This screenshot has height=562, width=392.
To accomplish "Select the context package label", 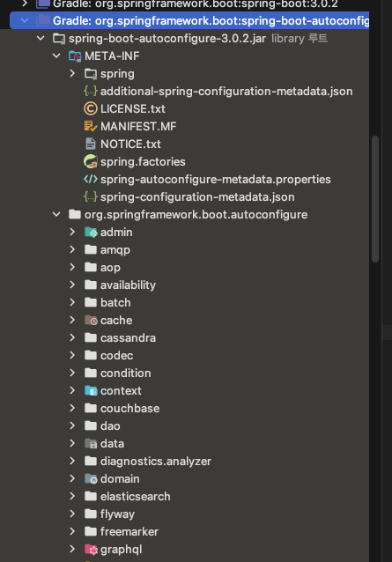I will (x=121, y=391).
